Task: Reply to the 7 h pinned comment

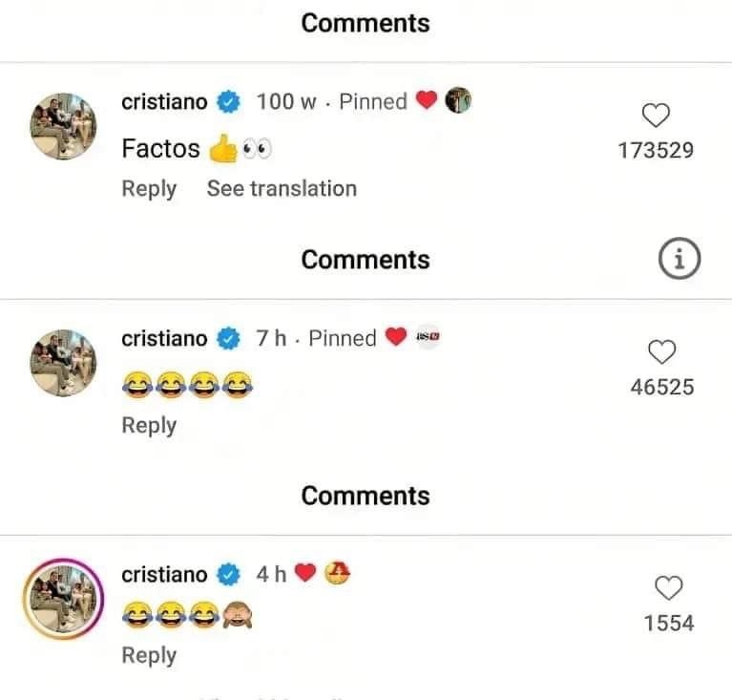Action: [149, 426]
